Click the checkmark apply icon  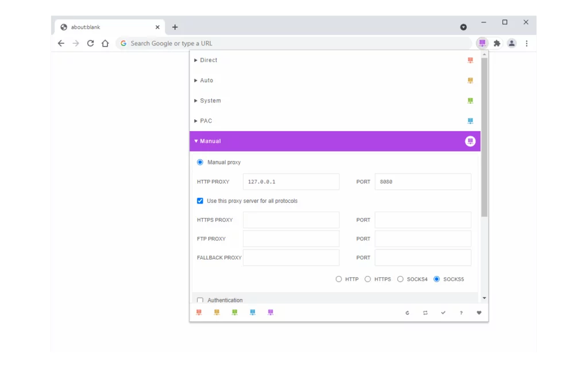pos(443,312)
